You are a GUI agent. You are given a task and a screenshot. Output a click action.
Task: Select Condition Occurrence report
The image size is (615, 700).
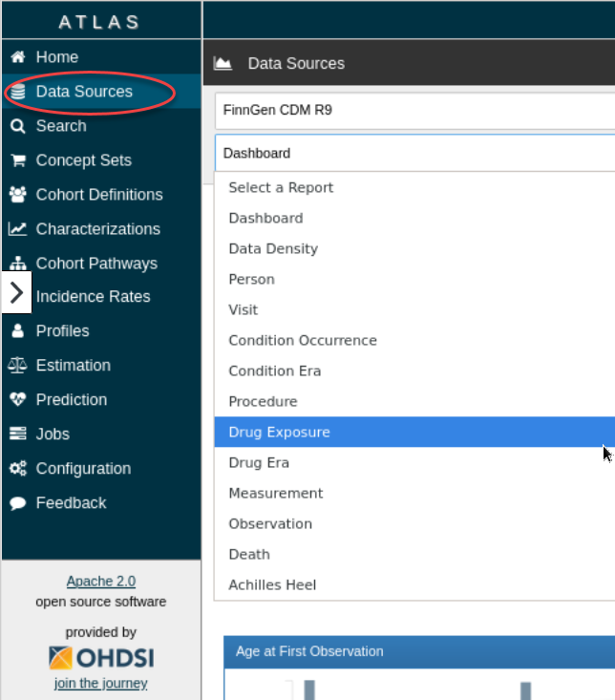414,340
